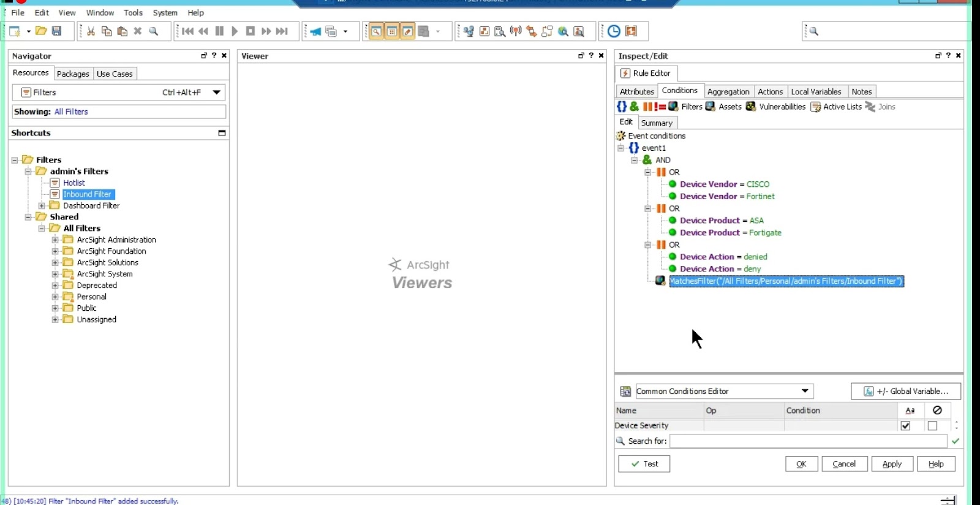Image resolution: width=980 pixels, height=505 pixels.
Task: Click the Joins condition button
Action: tap(880, 107)
